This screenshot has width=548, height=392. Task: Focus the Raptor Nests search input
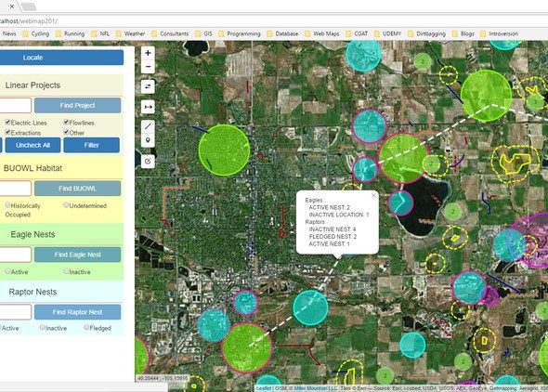tap(15, 312)
